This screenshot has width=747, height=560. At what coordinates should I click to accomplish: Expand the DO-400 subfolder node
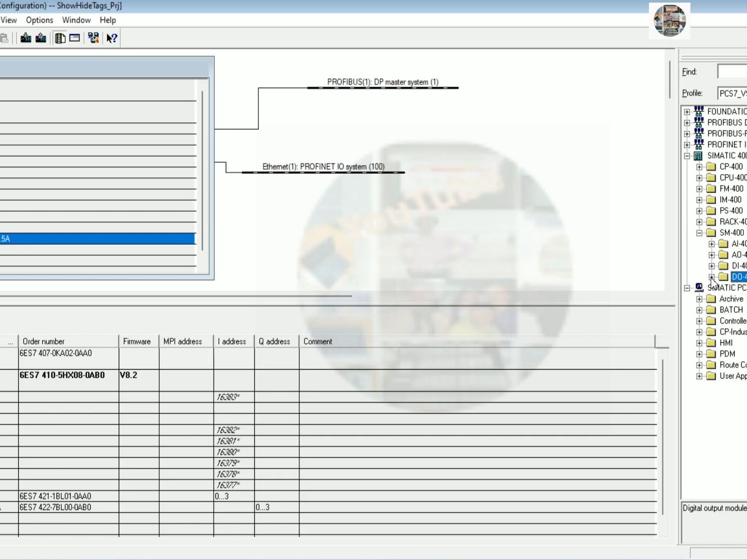tap(712, 277)
